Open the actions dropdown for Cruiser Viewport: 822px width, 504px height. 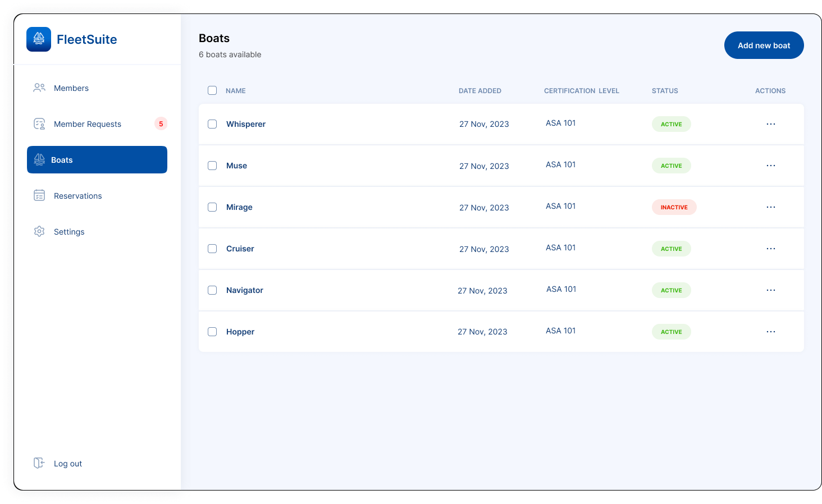(770, 249)
